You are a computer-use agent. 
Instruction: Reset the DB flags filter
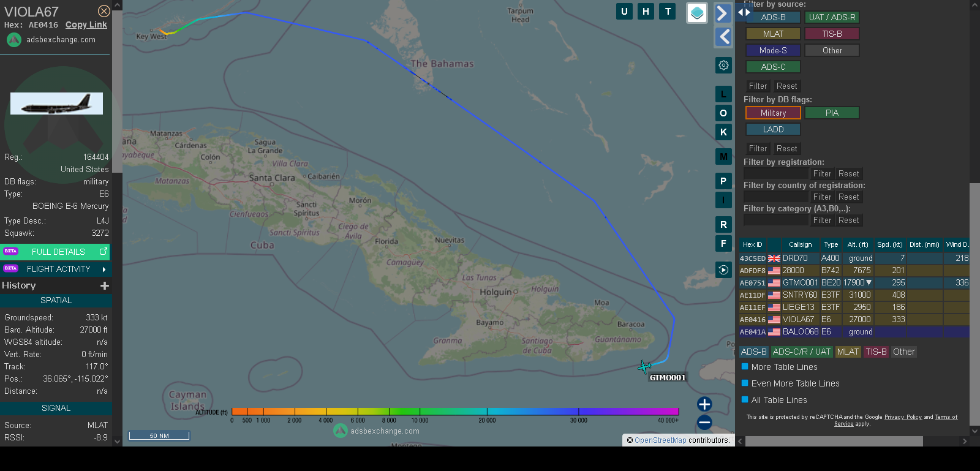(786, 149)
